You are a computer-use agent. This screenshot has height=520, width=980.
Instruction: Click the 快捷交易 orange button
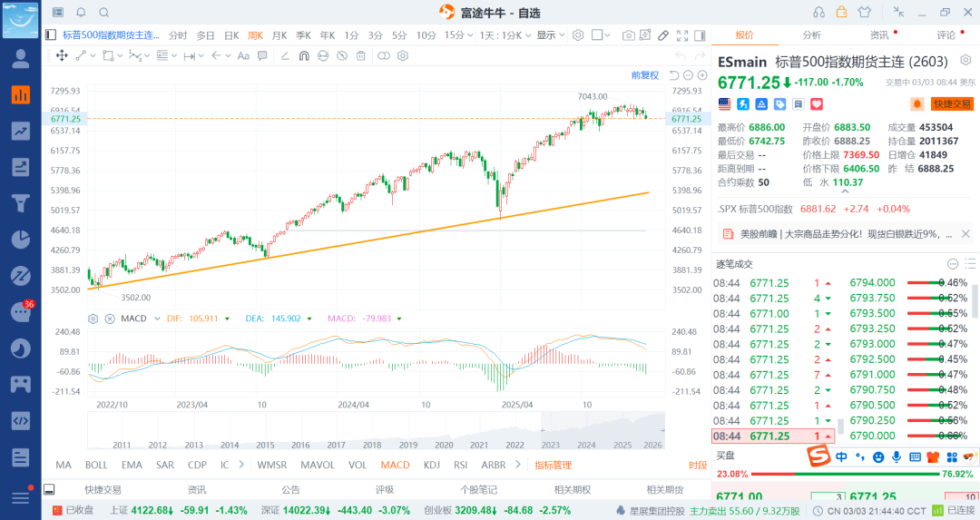[953, 103]
